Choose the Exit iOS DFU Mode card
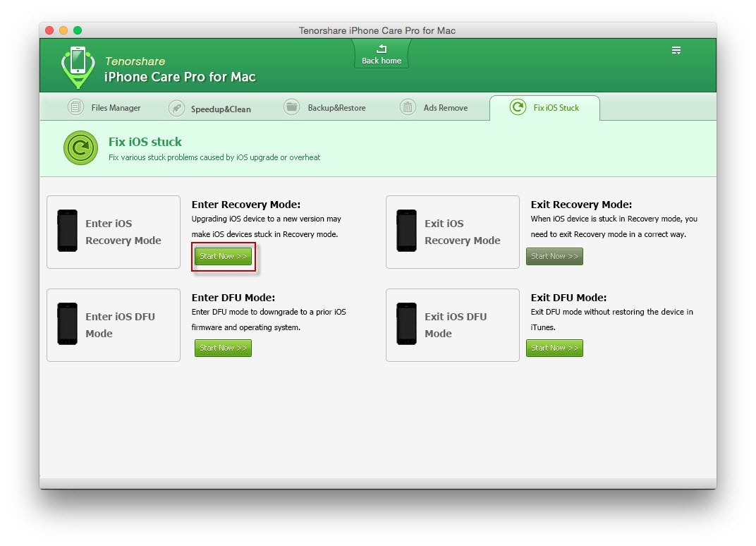This screenshot has width=756, height=546. [x=452, y=325]
